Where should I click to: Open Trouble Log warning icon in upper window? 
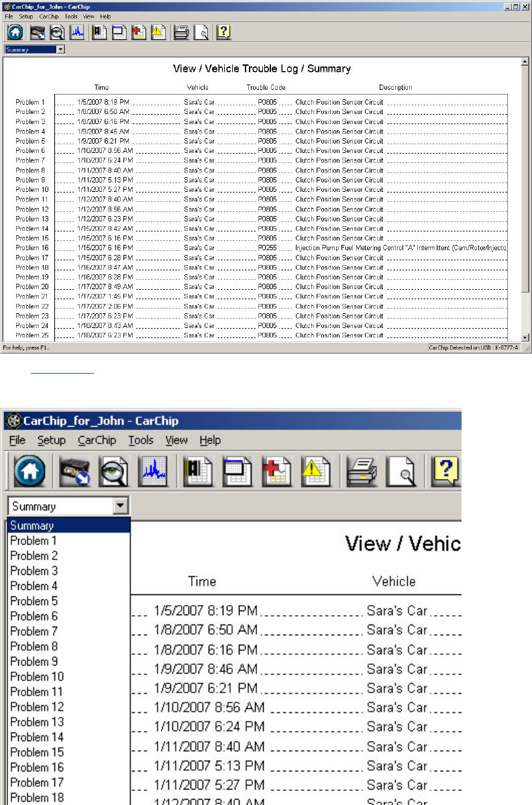point(158,32)
